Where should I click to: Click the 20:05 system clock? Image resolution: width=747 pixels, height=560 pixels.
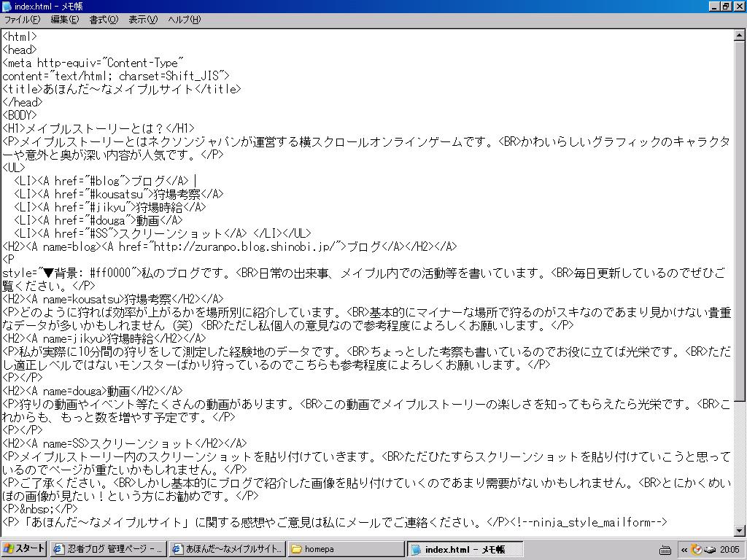[x=729, y=550]
